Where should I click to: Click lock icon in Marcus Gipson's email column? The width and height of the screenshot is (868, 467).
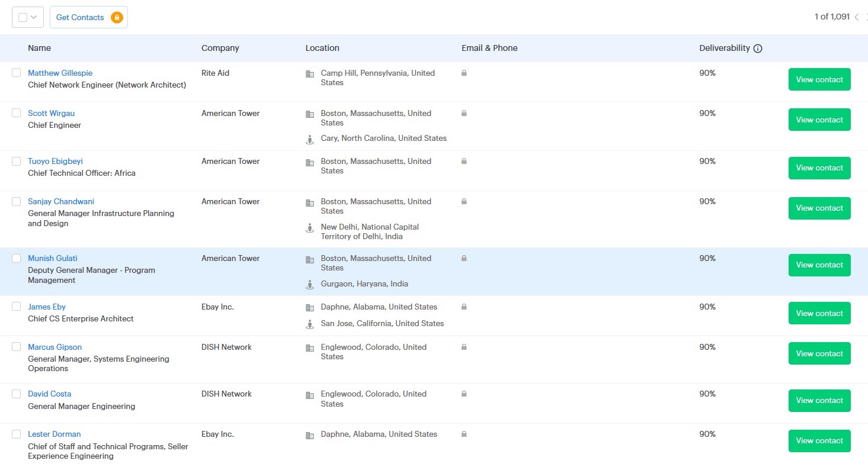(464, 347)
